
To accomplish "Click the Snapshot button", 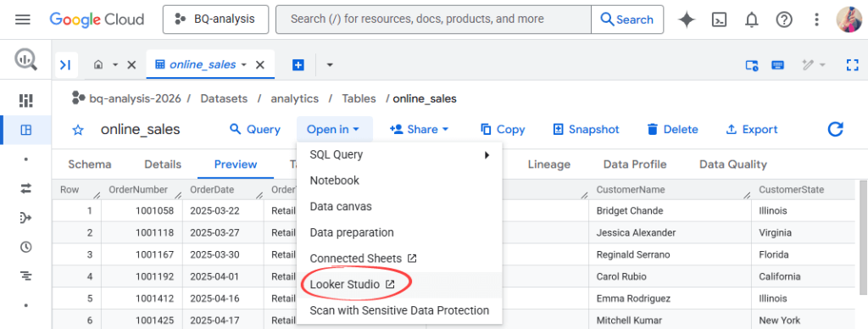I will tap(587, 129).
